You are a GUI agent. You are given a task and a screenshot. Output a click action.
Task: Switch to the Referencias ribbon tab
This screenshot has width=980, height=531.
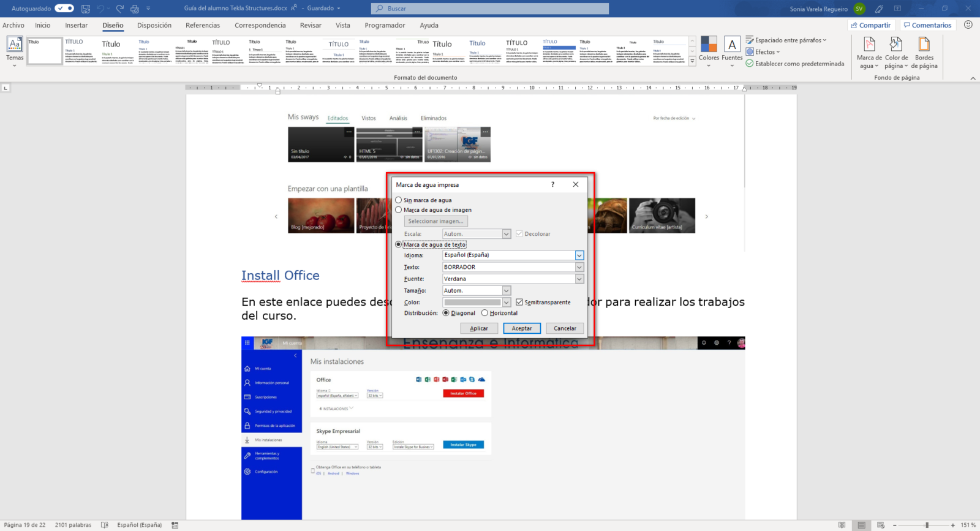pos(203,25)
